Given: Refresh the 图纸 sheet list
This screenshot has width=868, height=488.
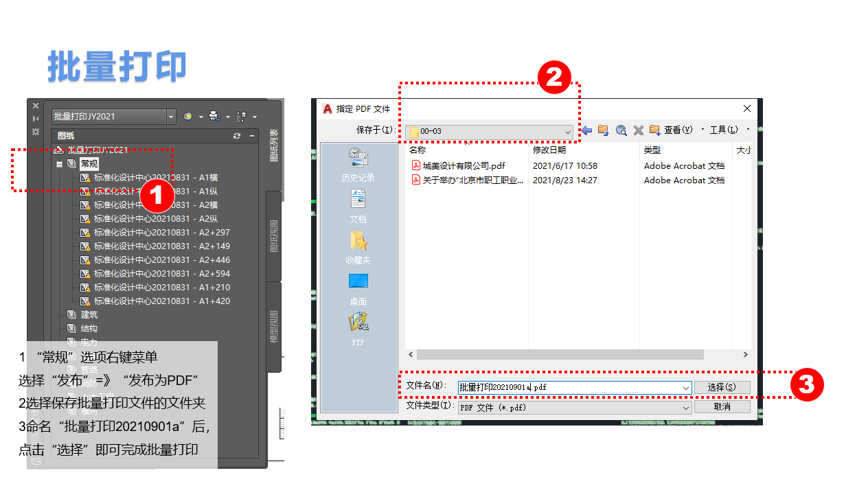Looking at the screenshot, I should click(237, 136).
